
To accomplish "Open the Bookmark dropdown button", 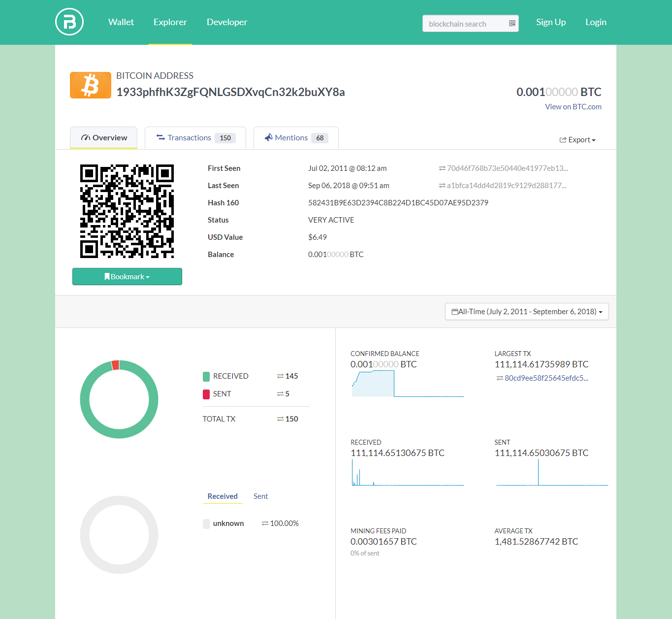I will pos(127,277).
